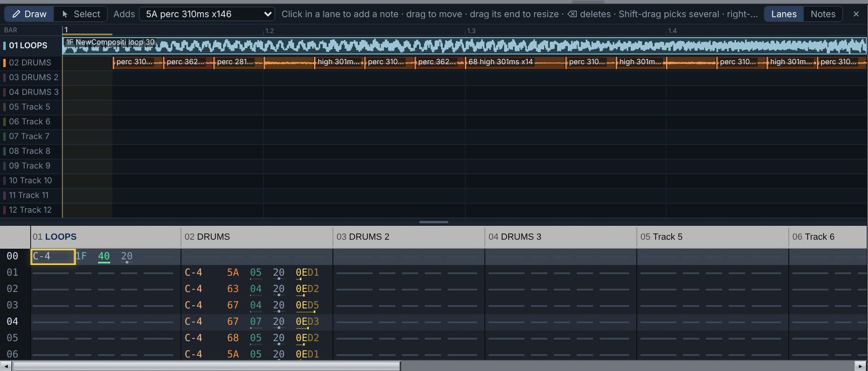Image resolution: width=868 pixels, height=371 pixels.
Task: Click the 5A instrument value in row 01
Action: coord(233,273)
